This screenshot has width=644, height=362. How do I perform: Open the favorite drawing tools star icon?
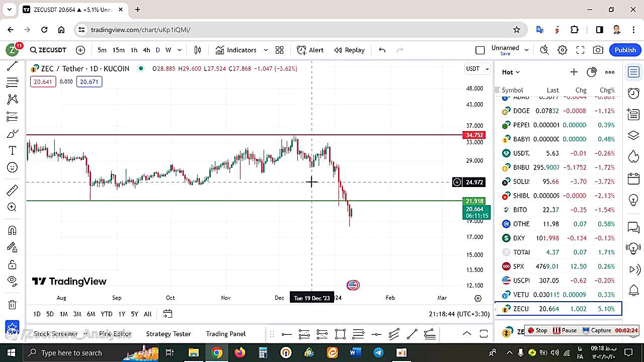click(13, 328)
